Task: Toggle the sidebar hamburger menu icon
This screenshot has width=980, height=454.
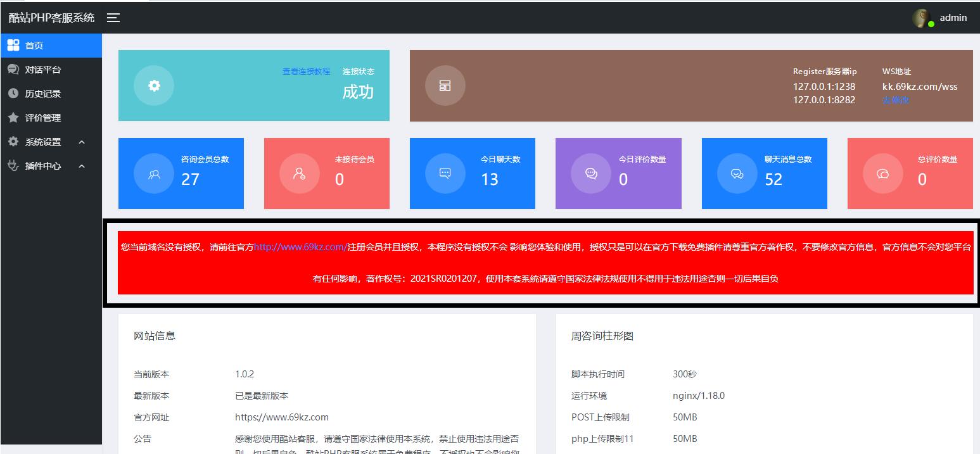Action: 113,18
